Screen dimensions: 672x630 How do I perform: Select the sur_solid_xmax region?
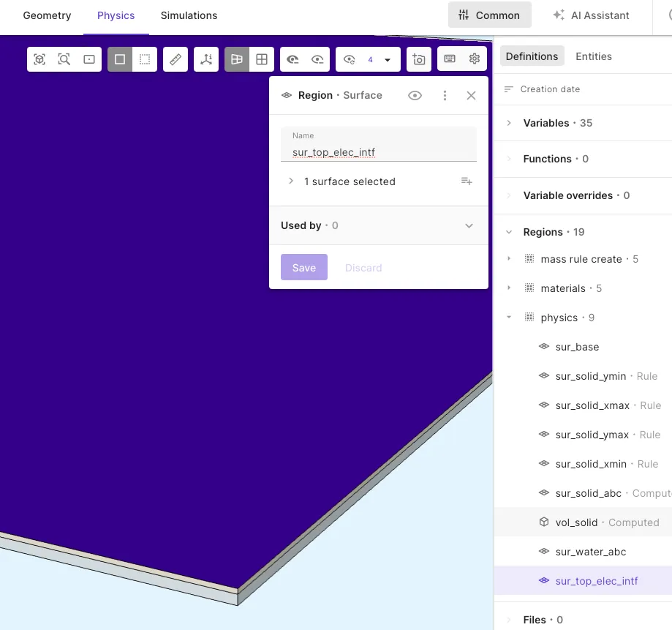[x=583, y=405]
